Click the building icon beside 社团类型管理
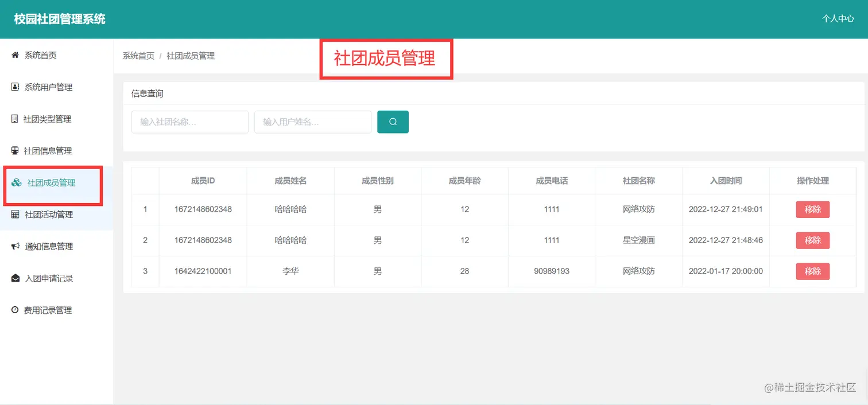868x405 pixels. click(x=15, y=119)
